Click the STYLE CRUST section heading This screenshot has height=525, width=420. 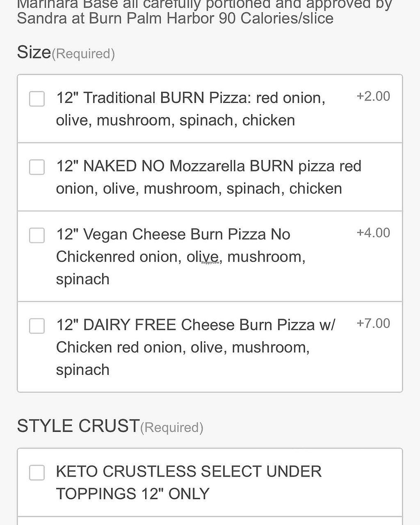[78, 426]
